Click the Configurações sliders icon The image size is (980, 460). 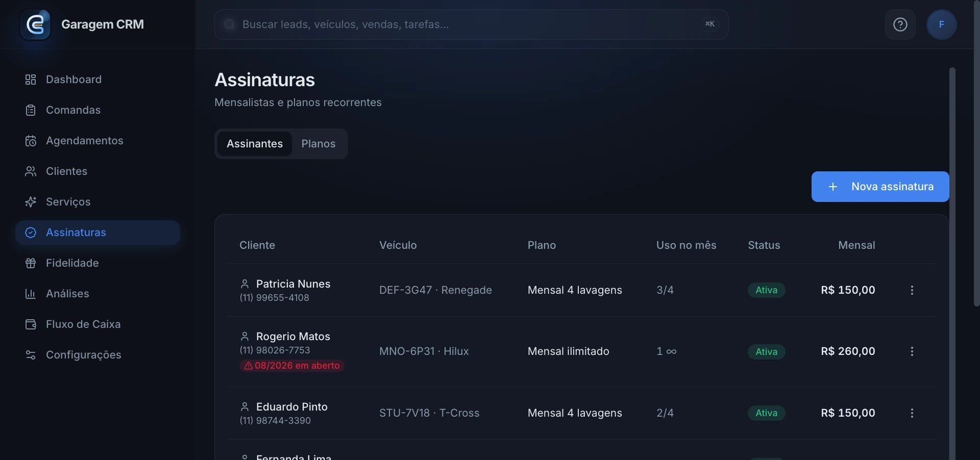click(31, 355)
